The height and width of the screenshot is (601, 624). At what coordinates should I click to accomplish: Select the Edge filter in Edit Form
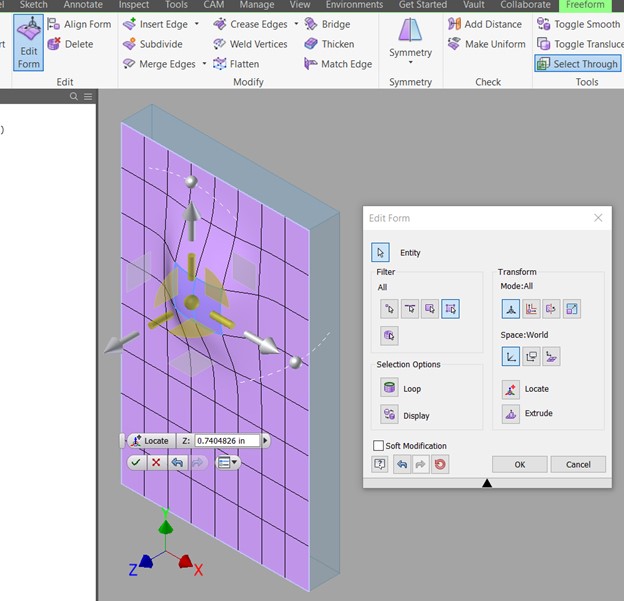410,309
